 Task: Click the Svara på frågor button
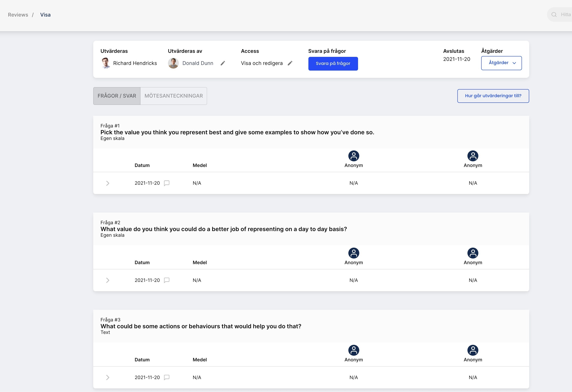(333, 64)
